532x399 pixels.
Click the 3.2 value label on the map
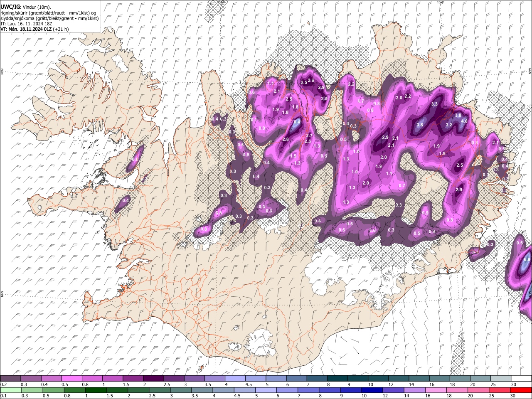[x=449, y=125]
